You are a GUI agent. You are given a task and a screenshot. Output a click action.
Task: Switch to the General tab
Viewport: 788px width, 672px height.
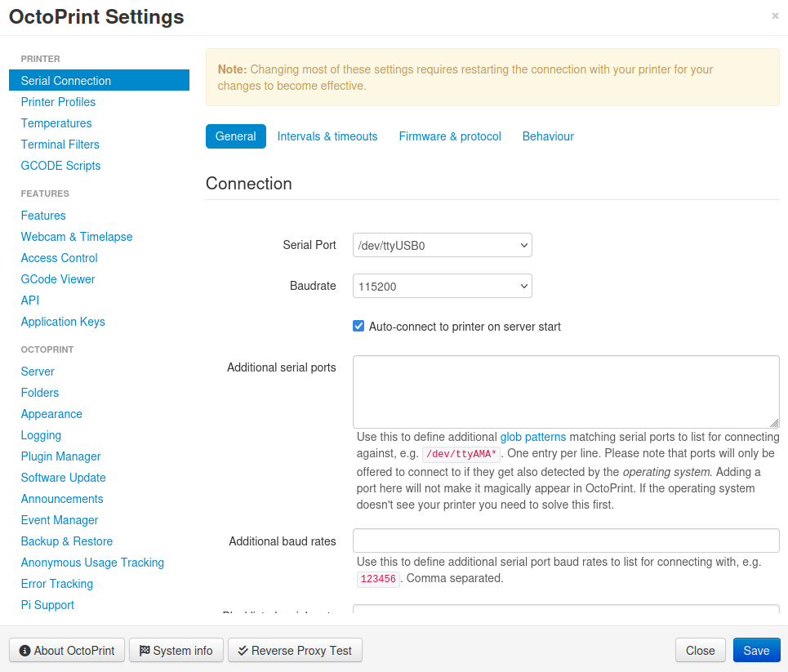click(236, 136)
